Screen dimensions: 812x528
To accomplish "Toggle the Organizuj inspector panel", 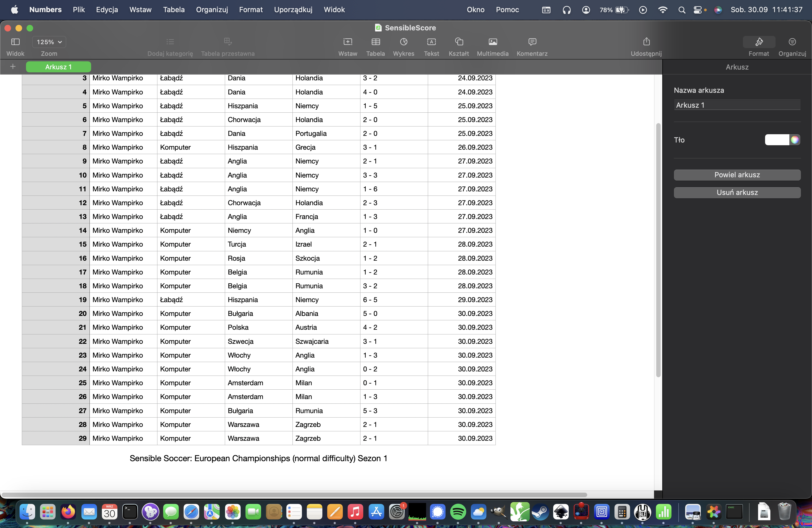I will [792, 42].
